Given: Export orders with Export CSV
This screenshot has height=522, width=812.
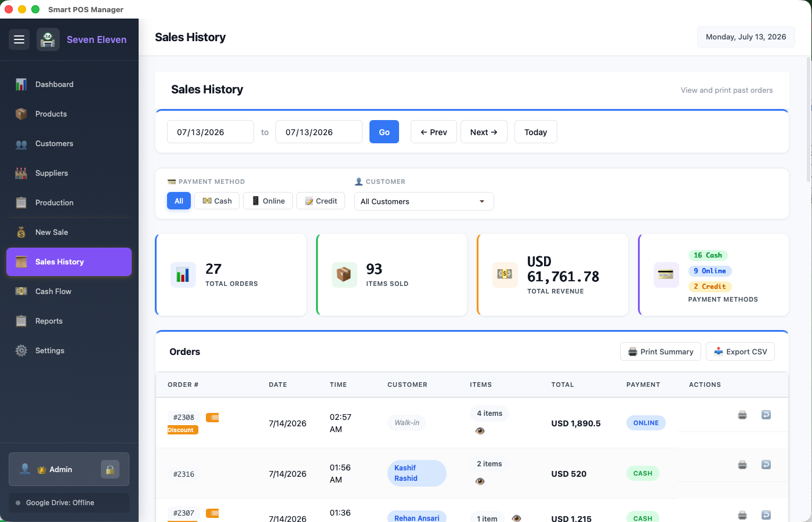Looking at the screenshot, I should tap(740, 351).
